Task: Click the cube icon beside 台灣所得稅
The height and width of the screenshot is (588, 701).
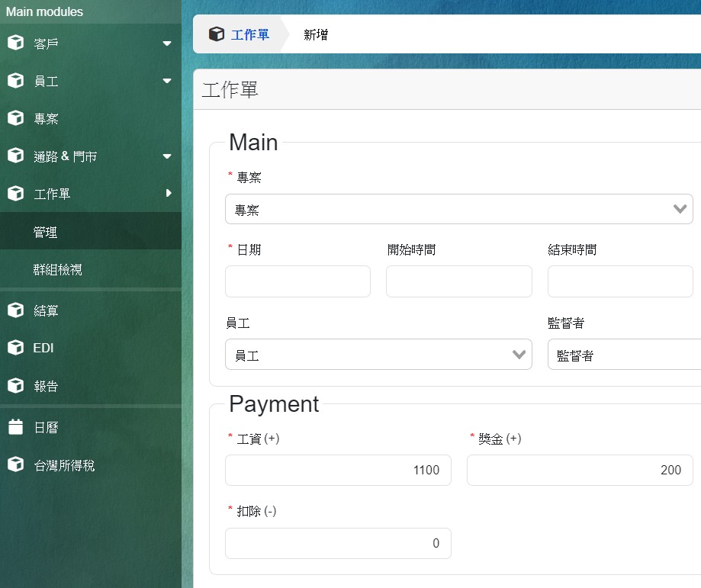Action: (x=15, y=464)
